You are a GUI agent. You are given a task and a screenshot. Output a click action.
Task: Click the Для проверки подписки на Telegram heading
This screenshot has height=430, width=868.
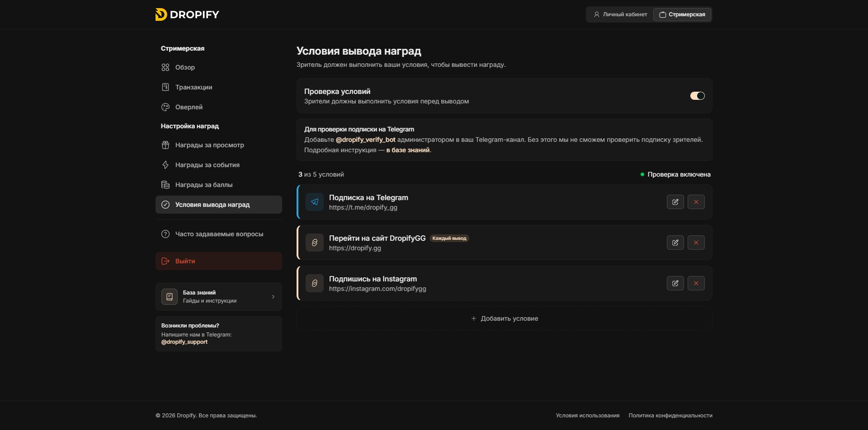(x=359, y=129)
